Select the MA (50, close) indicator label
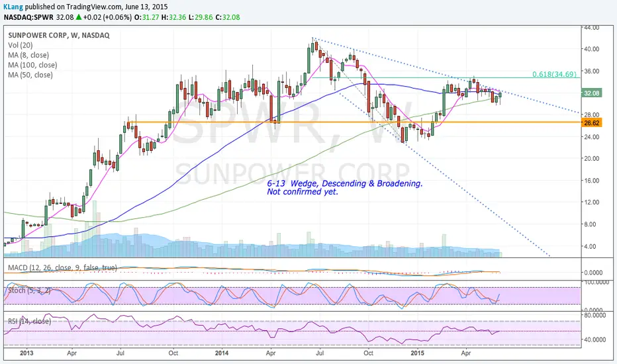 (x=30, y=75)
